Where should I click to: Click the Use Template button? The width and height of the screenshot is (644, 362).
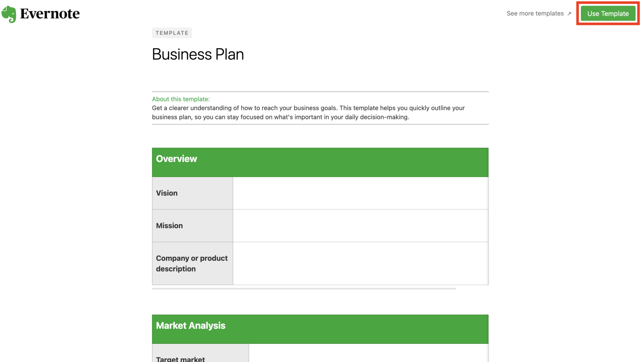click(608, 13)
